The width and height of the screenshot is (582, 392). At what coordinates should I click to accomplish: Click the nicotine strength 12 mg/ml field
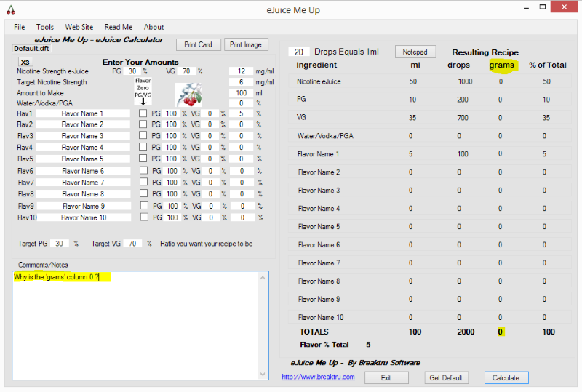[x=242, y=71]
